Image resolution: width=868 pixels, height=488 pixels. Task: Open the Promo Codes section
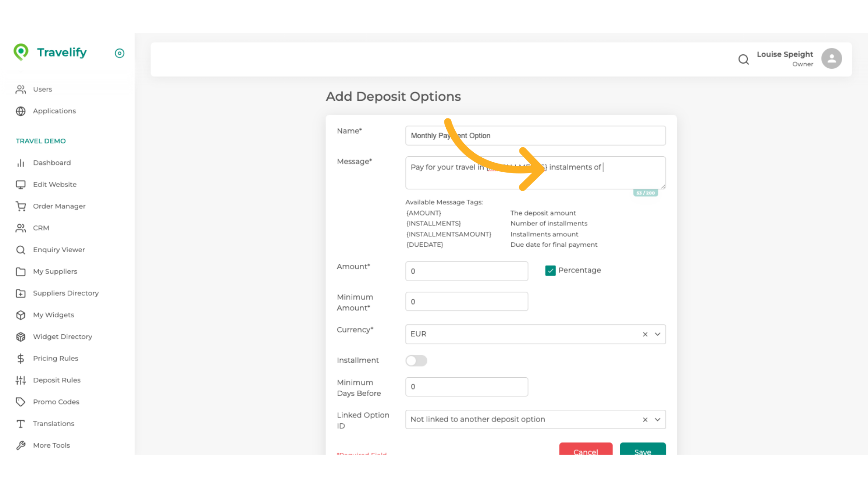coord(57,402)
